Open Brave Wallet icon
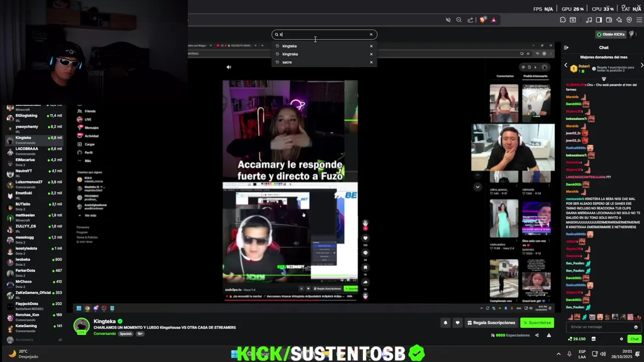This screenshot has height=362, width=644. pyautogui.click(x=609, y=20)
